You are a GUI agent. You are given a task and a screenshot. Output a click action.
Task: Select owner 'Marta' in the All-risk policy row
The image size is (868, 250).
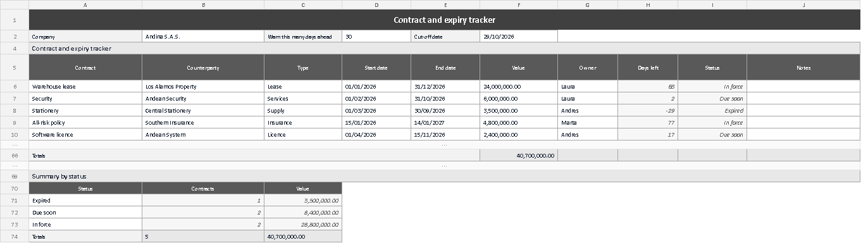click(x=588, y=122)
